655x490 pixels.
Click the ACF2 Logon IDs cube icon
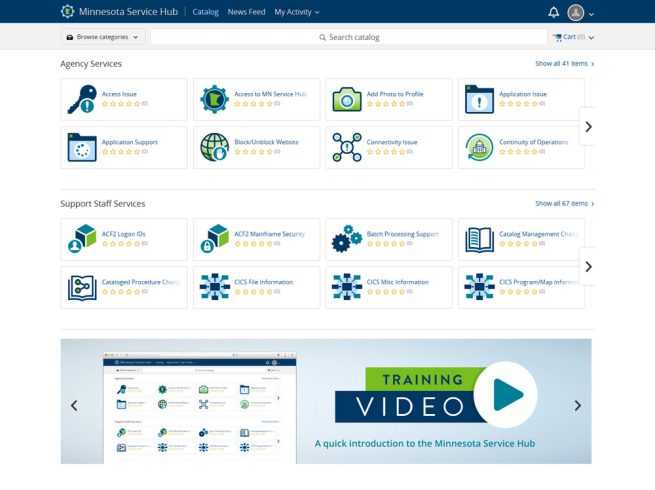(82, 239)
